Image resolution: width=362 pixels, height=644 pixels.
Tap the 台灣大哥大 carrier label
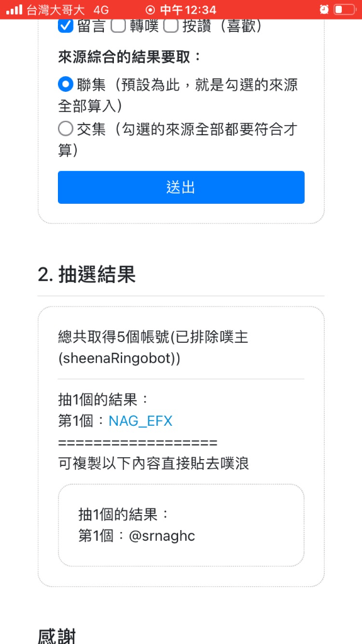tap(56, 9)
